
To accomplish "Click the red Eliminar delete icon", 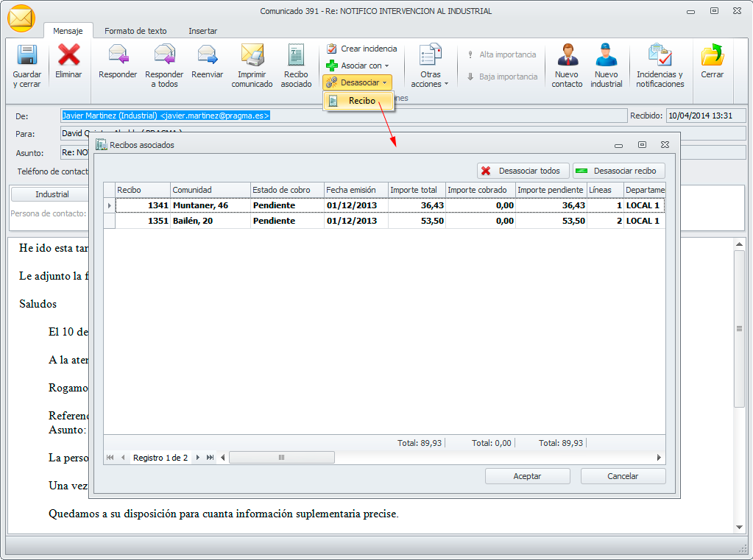I will coord(68,56).
